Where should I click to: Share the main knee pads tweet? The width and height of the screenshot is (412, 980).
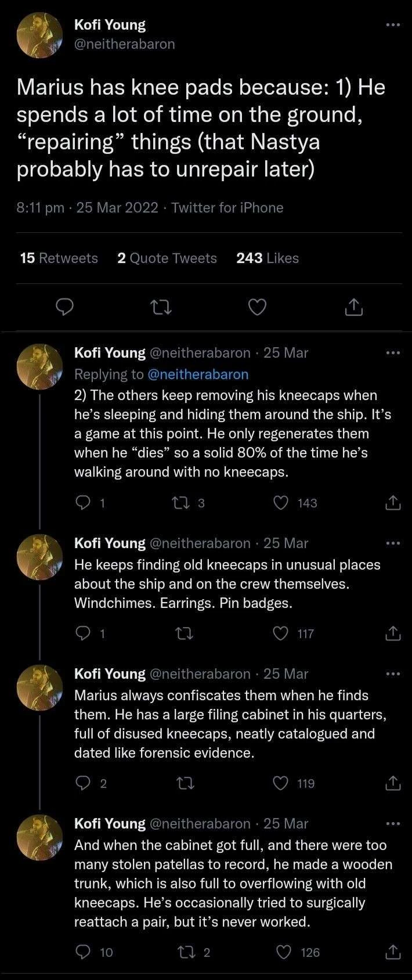point(354,307)
